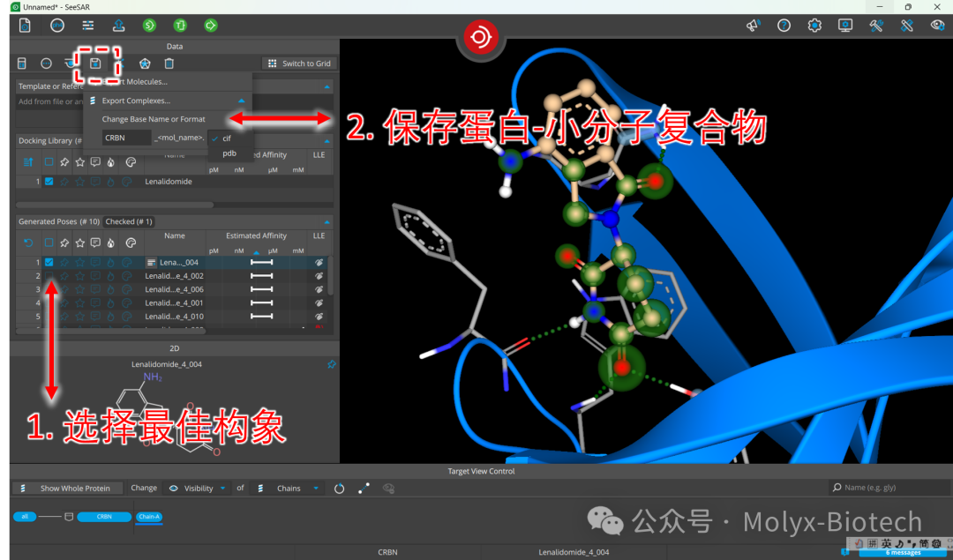Toggle the eye visibility icon in top right toolbar

coord(938,26)
